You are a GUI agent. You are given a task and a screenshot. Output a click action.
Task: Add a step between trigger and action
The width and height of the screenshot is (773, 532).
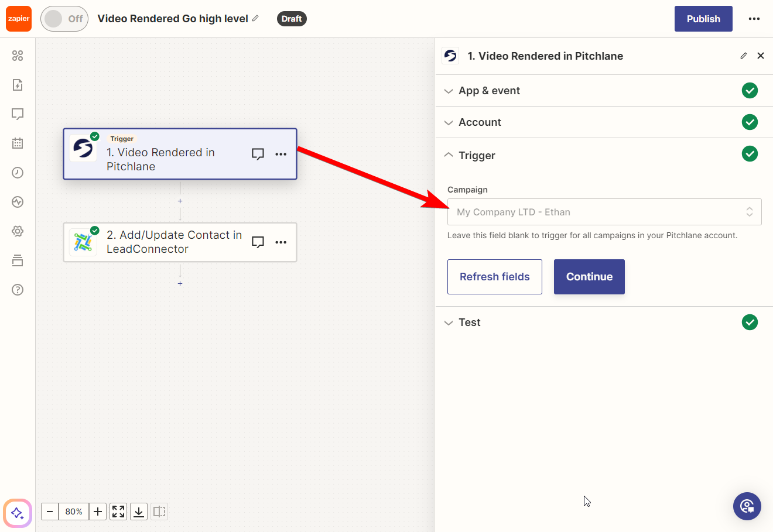(x=180, y=201)
